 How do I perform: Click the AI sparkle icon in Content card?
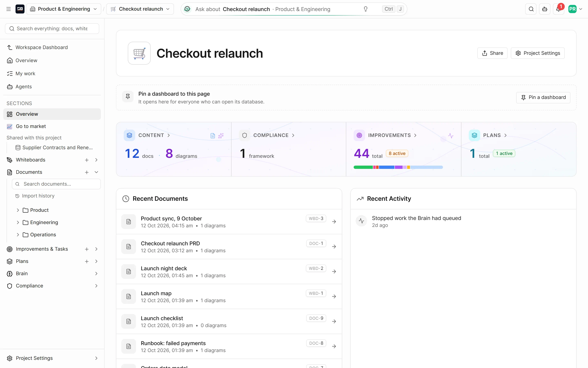(221, 136)
